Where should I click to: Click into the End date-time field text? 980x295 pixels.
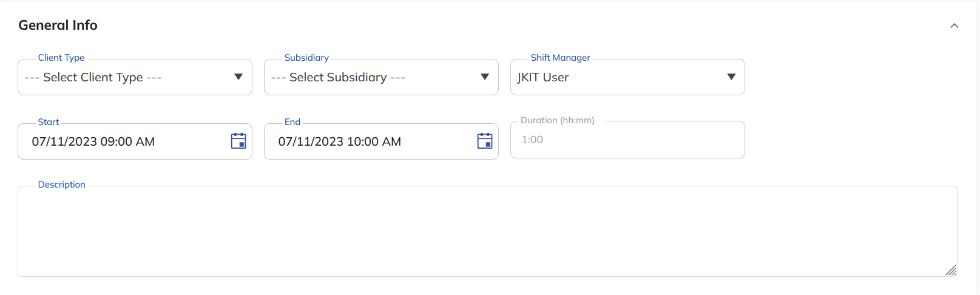point(340,142)
